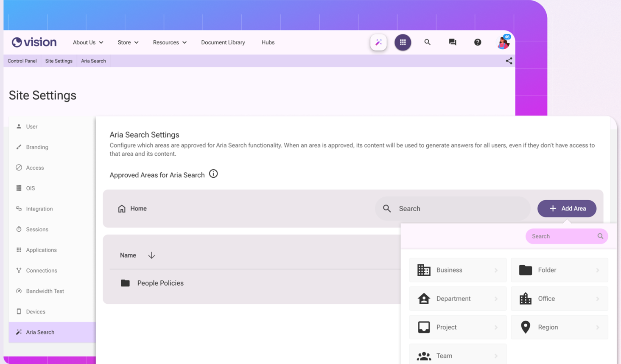Open the apps grid launcher
The width and height of the screenshot is (621, 364).
(403, 42)
